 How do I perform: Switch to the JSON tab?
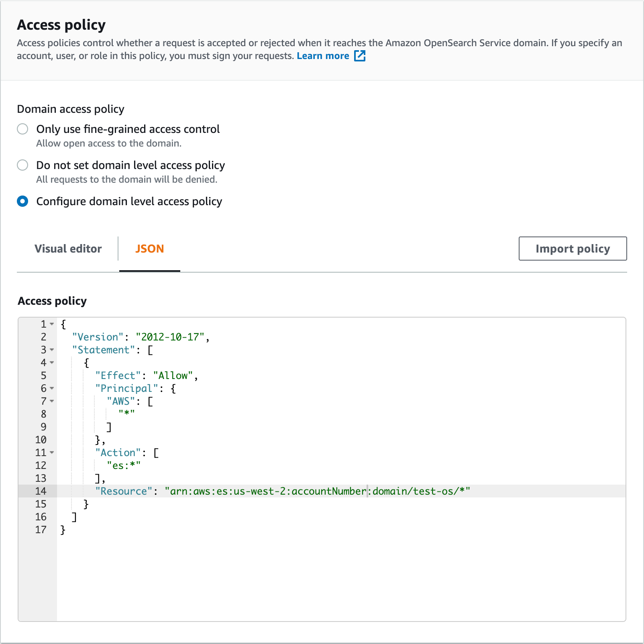pos(149,249)
